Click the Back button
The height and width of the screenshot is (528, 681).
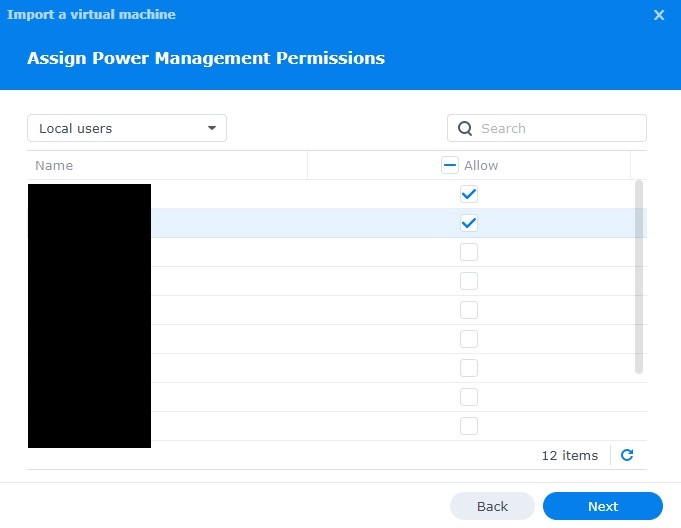point(492,506)
